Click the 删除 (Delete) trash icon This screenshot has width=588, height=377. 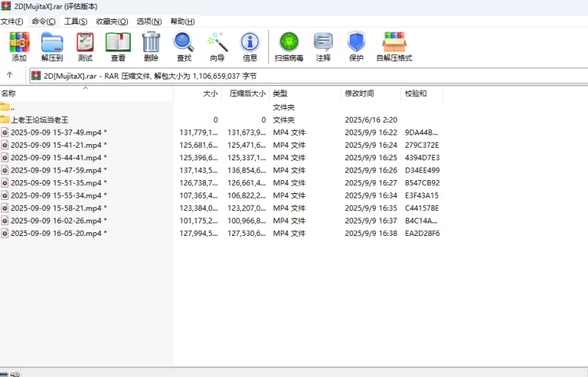pos(151,46)
